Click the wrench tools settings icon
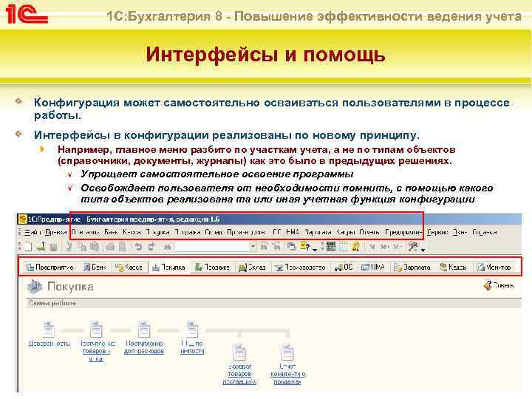Image resolution: width=532 pixels, height=399 pixels. (x=413, y=247)
